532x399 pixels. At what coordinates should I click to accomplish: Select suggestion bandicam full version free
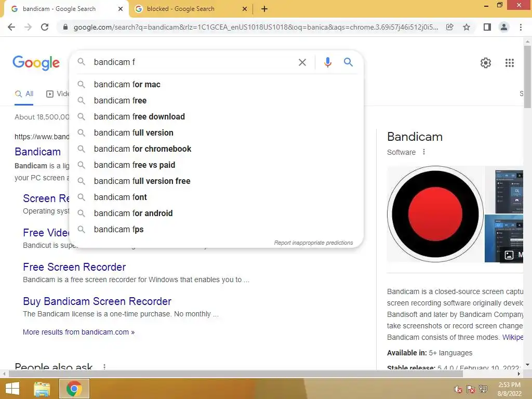pyautogui.click(x=216, y=181)
